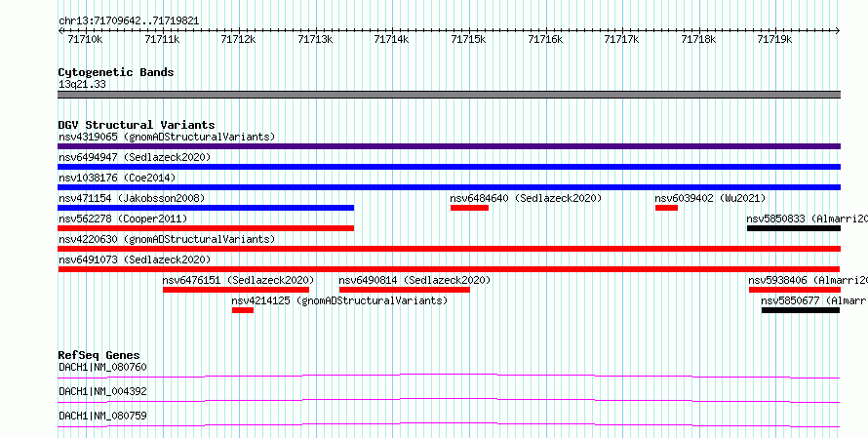Select the DACH1 NM_004392 transcript line
868x438 pixels.
[449, 400]
